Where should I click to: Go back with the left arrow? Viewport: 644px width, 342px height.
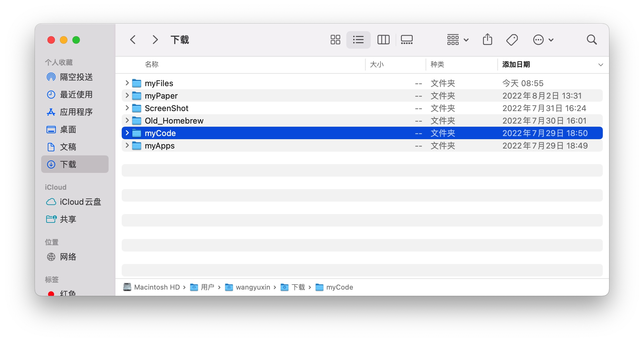[x=133, y=40]
